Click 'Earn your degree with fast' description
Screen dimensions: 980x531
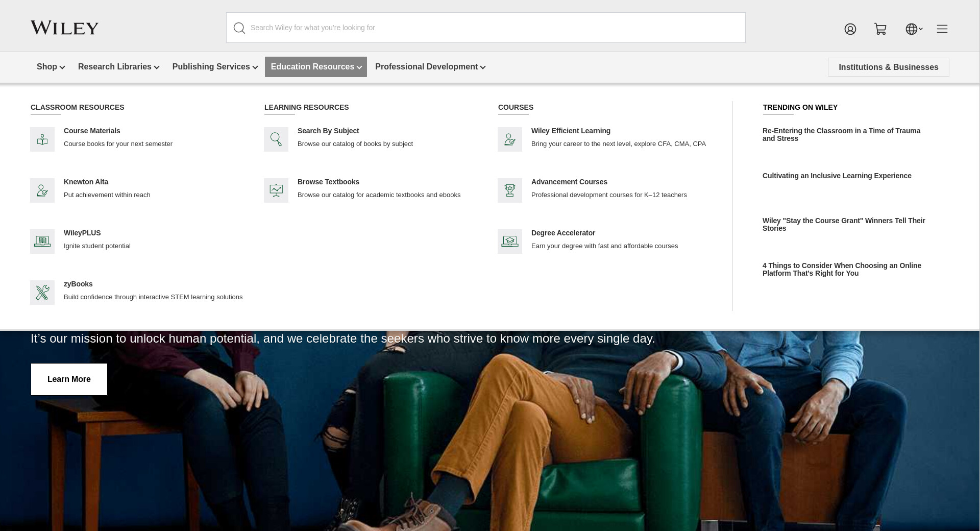click(x=604, y=246)
